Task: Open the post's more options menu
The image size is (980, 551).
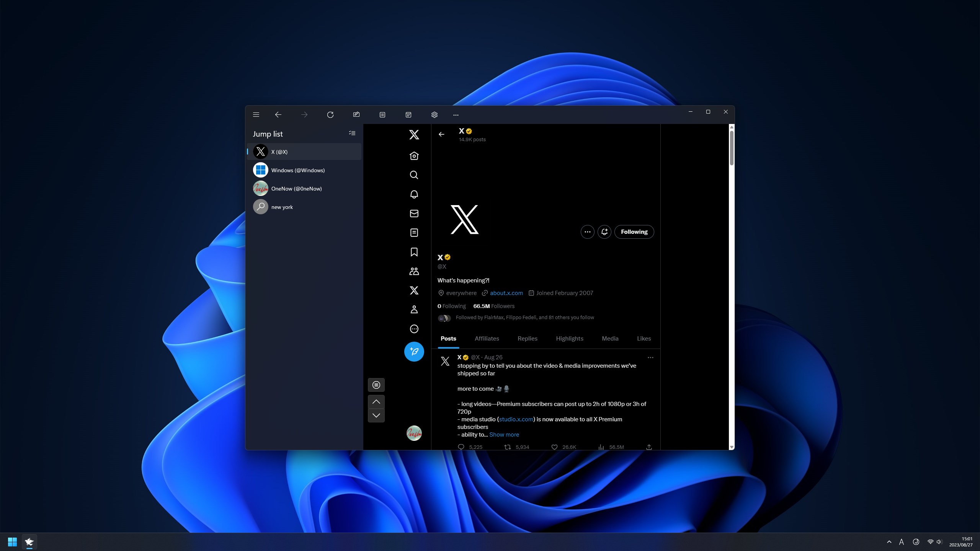Action: pyautogui.click(x=650, y=357)
